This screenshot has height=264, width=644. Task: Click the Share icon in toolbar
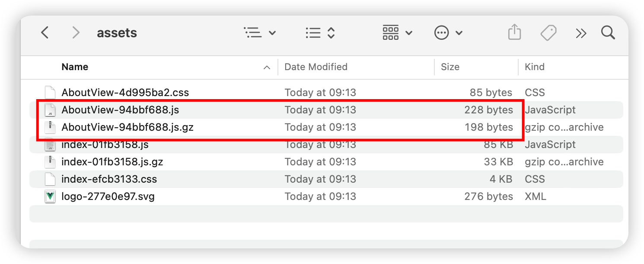(x=514, y=32)
